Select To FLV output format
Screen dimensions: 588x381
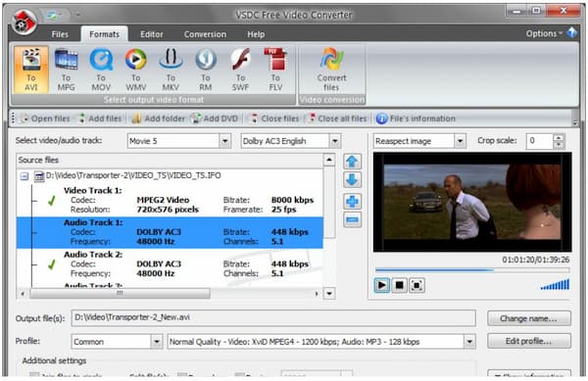(x=275, y=70)
